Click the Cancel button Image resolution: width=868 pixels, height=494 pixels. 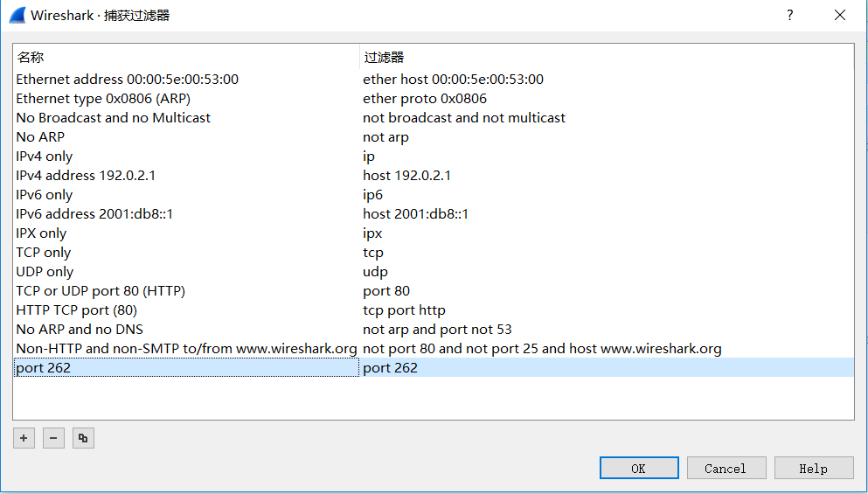pyautogui.click(x=726, y=469)
